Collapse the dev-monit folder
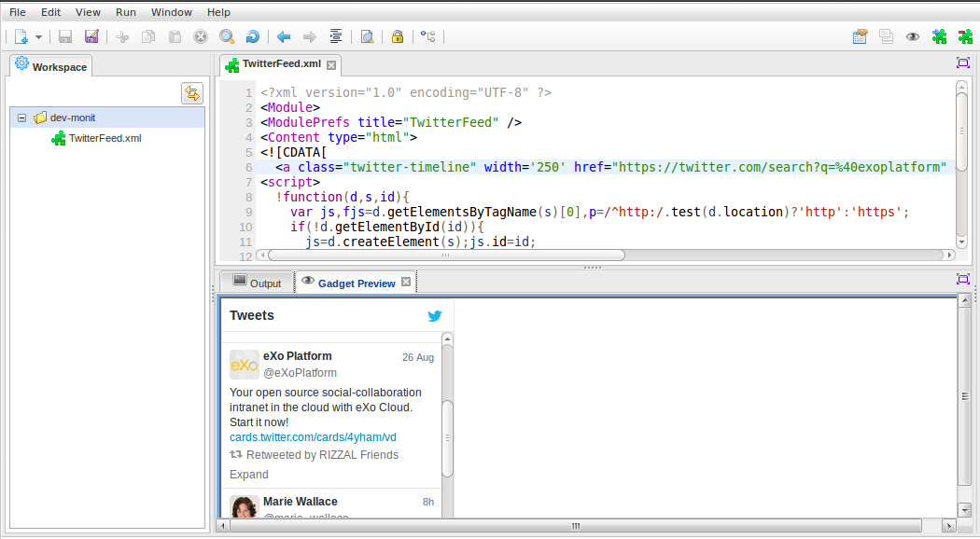 click(21, 117)
